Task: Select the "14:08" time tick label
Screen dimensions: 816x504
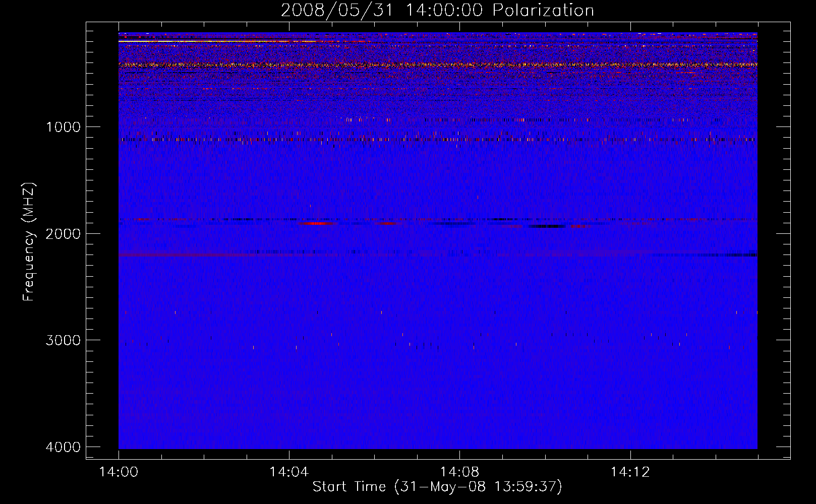Action: pyautogui.click(x=459, y=472)
